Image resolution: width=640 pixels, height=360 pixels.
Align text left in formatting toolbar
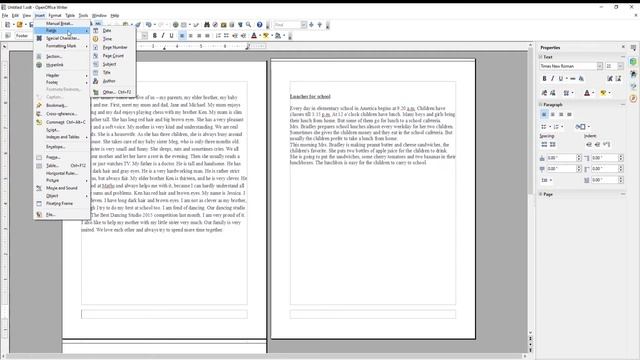[182, 36]
